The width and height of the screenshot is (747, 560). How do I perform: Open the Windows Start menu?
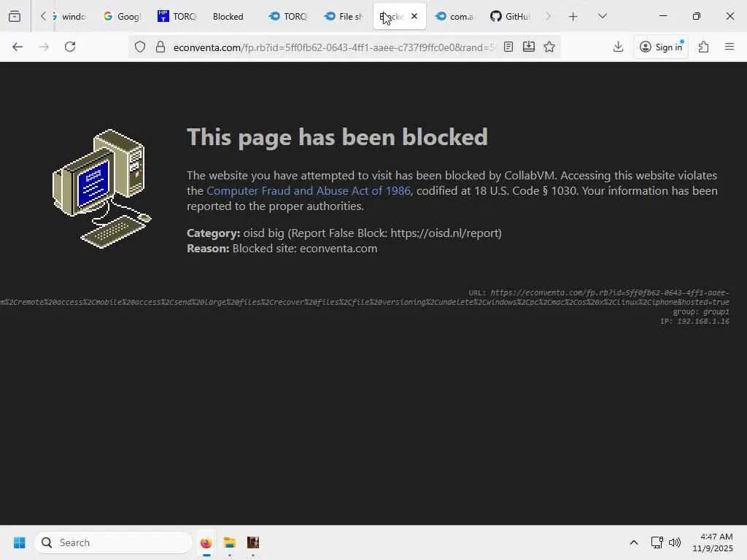pos(20,542)
